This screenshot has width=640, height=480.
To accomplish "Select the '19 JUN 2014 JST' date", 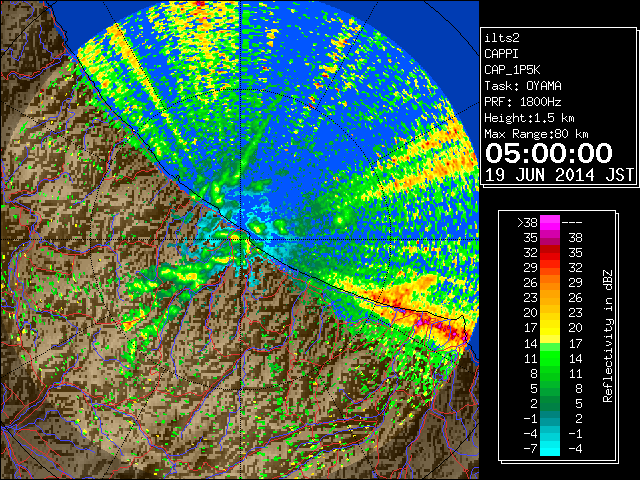I will (559, 175).
